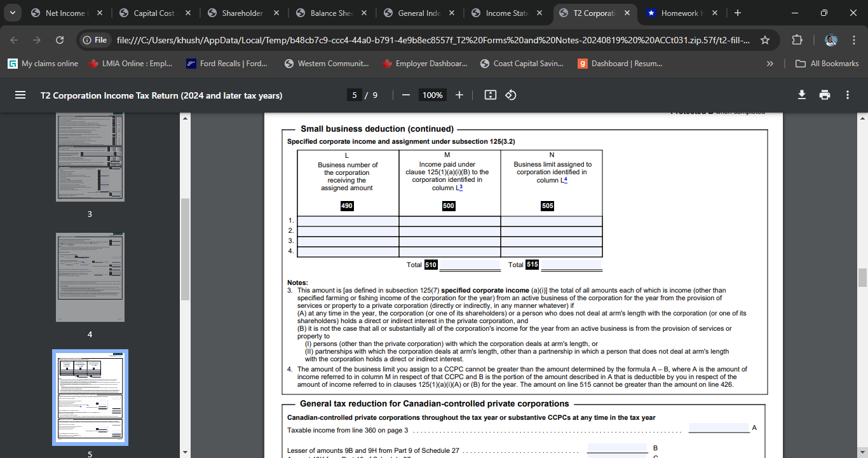Rotate the PDF page counterclockwise
868x458 pixels.
(512, 94)
